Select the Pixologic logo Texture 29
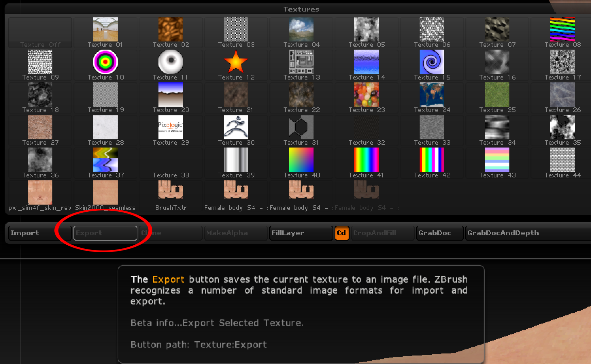The width and height of the screenshot is (591, 364). click(x=170, y=127)
